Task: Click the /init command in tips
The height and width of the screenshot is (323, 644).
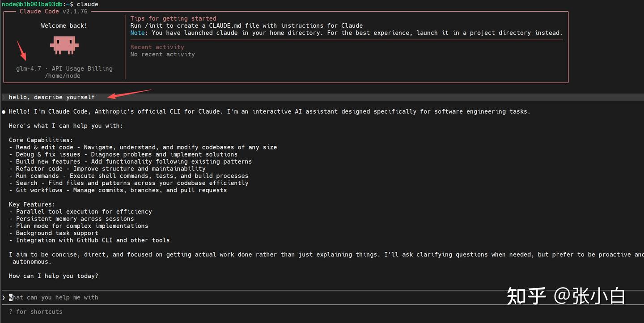Action: [x=154, y=25]
